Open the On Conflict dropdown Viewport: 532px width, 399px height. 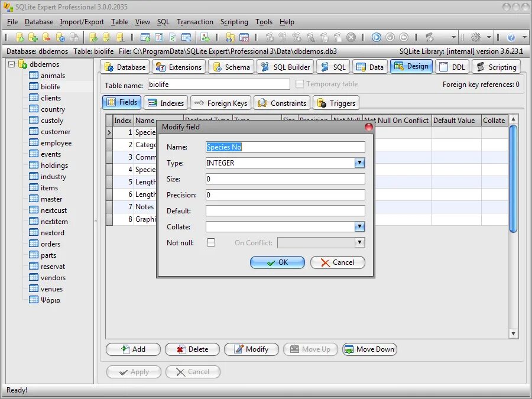point(359,242)
